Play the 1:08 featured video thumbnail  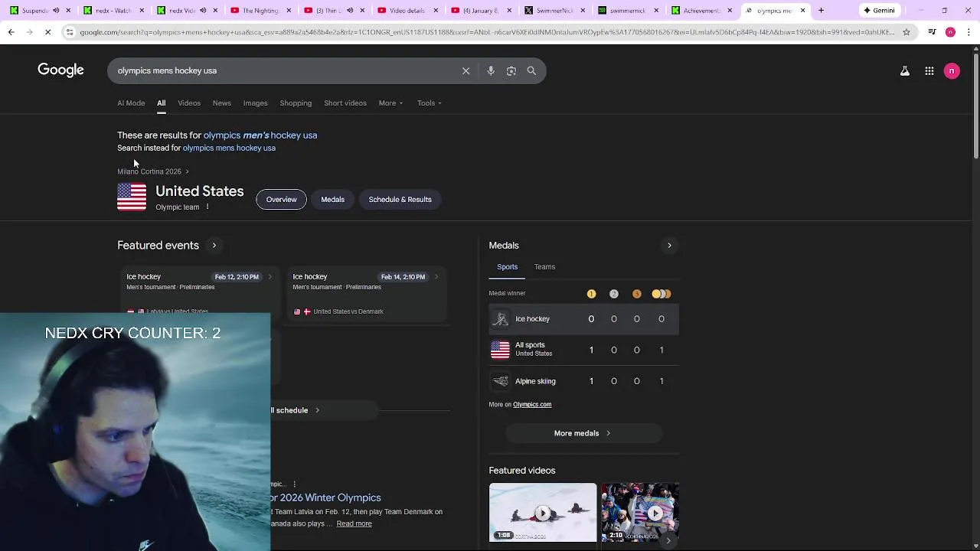coord(543,513)
